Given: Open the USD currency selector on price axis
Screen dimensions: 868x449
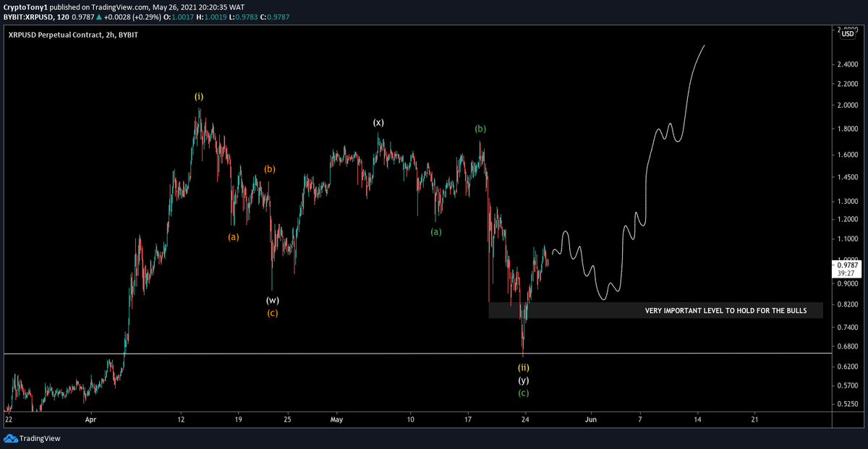Looking at the screenshot, I should click(848, 34).
